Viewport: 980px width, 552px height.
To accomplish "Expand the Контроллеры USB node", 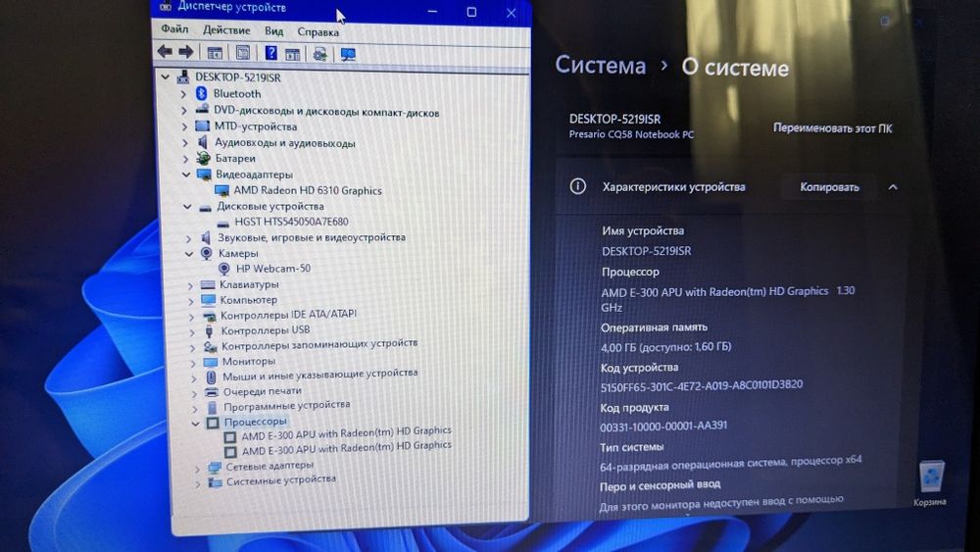I will 192,332.
